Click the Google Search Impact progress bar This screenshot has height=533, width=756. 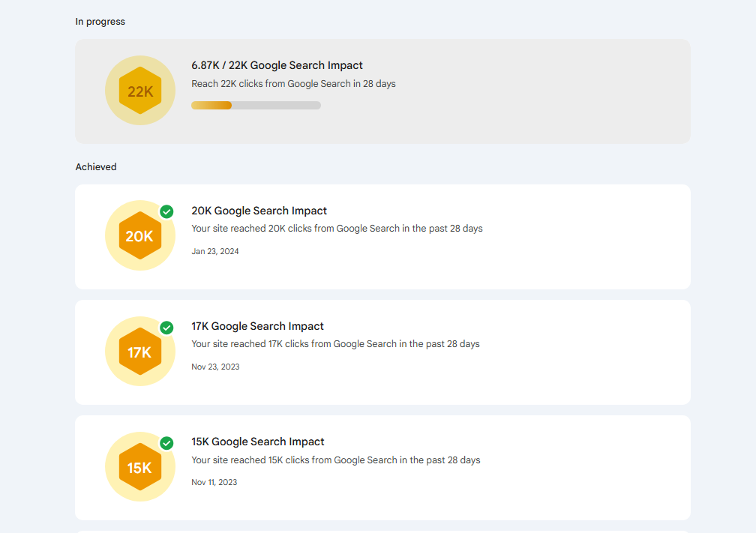click(256, 105)
